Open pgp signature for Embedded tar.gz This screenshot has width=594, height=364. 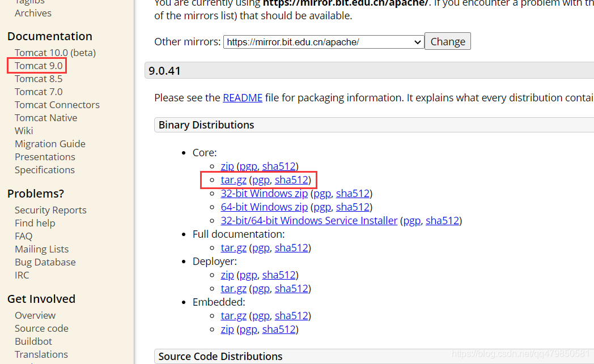pyautogui.click(x=261, y=316)
